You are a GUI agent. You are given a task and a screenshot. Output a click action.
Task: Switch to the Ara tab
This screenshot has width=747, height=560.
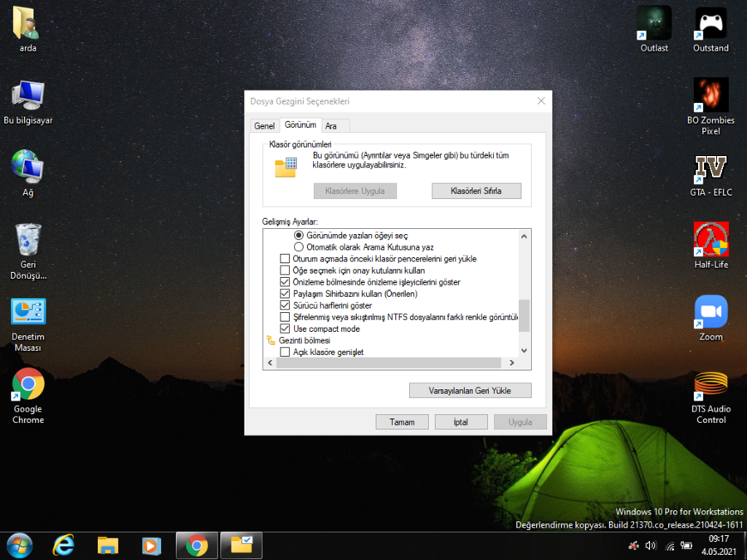[x=331, y=126]
